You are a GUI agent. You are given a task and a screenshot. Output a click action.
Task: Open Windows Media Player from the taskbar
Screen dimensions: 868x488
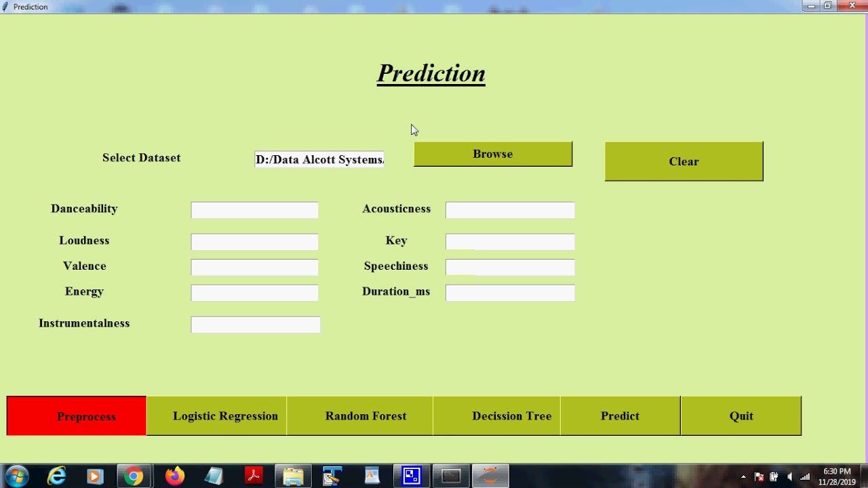pos(95,476)
